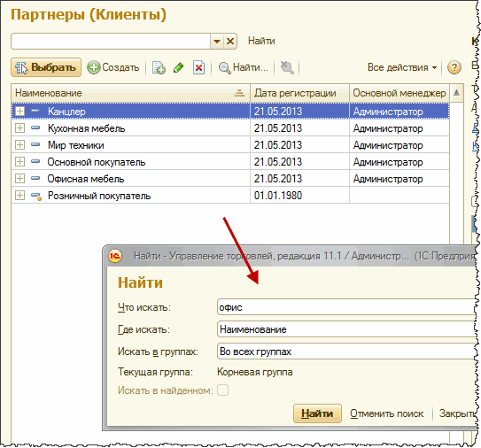Click the Найти link beside the search field
481x448 pixels.
click(261, 41)
